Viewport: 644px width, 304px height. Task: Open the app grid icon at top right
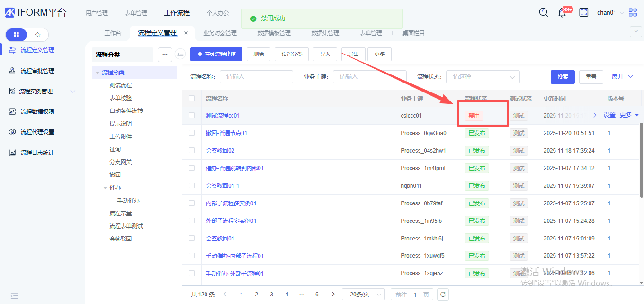[x=633, y=13]
